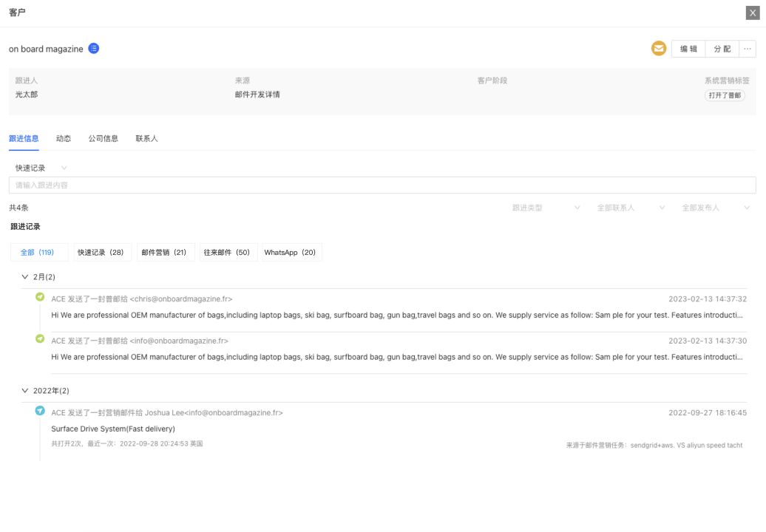Filter records by 往来邮件 (50)
The height and width of the screenshot is (532, 766).
coord(228,253)
